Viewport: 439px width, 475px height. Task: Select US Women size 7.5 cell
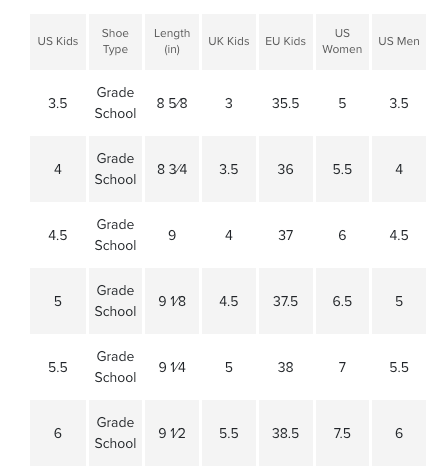click(342, 433)
